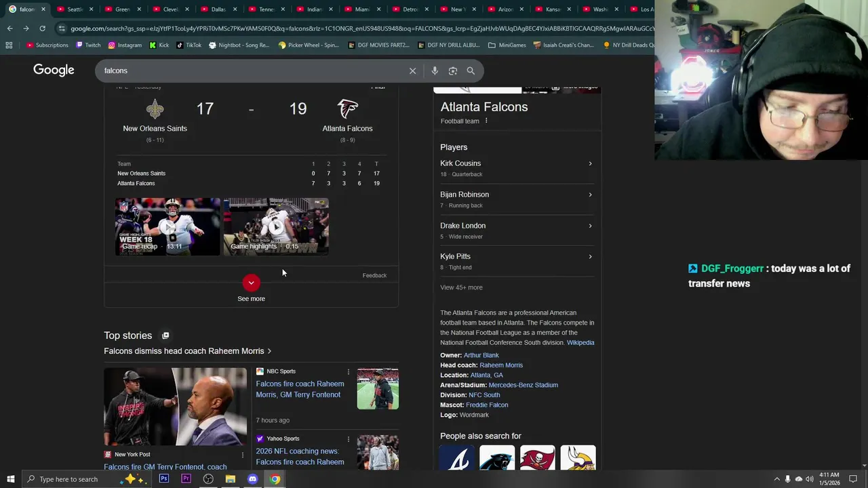The width and height of the screenshot is (868, 488).
Task: Open NBC Sports Falcons fire coach article
Action: (300, 389)
